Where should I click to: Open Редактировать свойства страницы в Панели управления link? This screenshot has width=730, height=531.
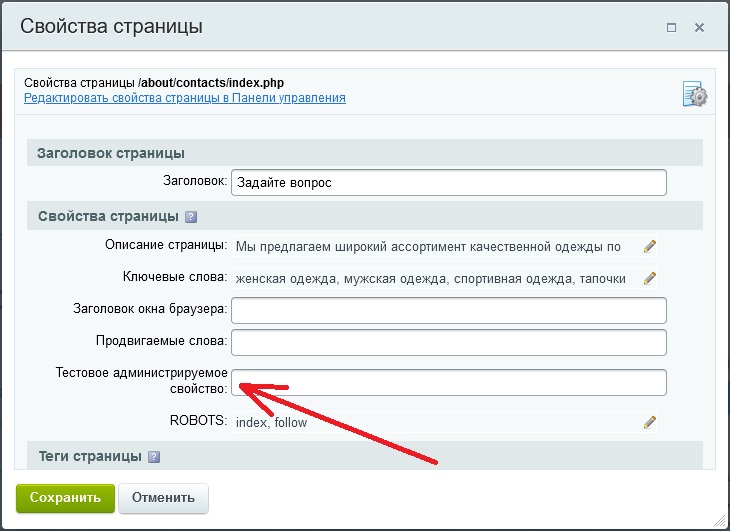coord(185,98)
